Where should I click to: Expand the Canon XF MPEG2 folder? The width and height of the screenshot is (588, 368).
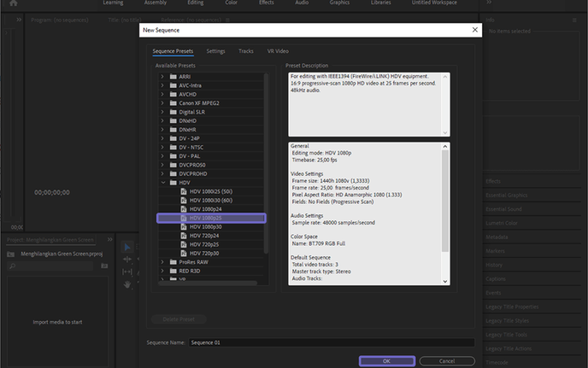click(162, 103)
